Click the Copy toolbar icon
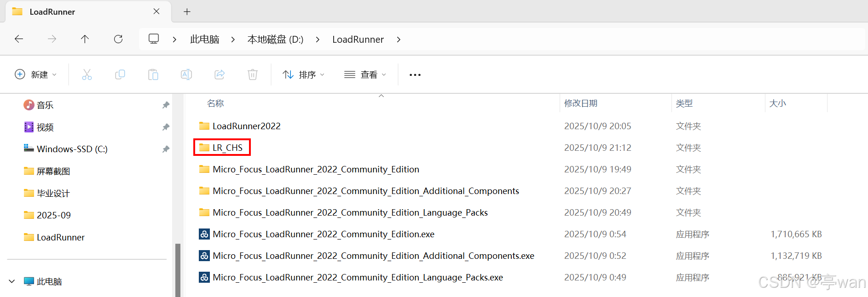This screenshot has width=868, height=297. tap(120, 74)
